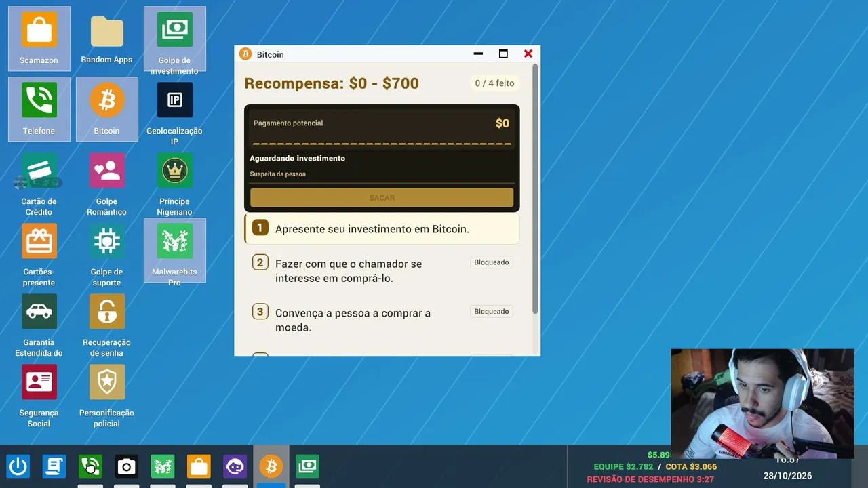
Task: Launch Personificação policial app
Action: (x=107, y=394)
